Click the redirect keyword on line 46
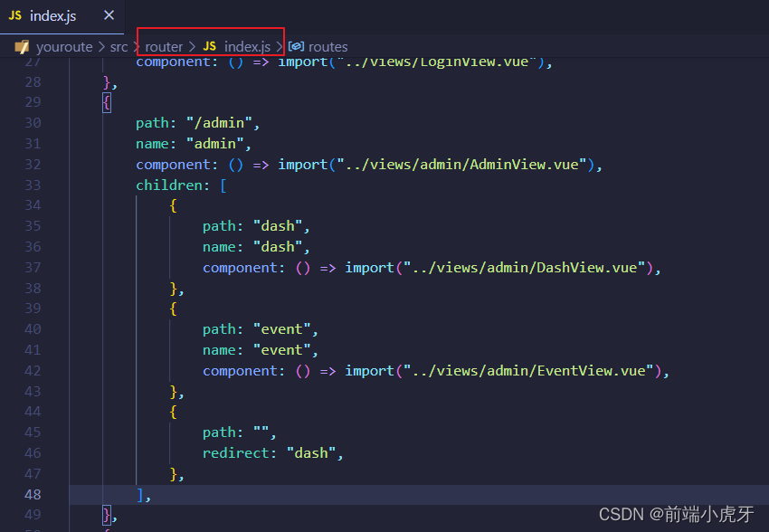This screenshot has height=532, width=769. click(235, 453)
